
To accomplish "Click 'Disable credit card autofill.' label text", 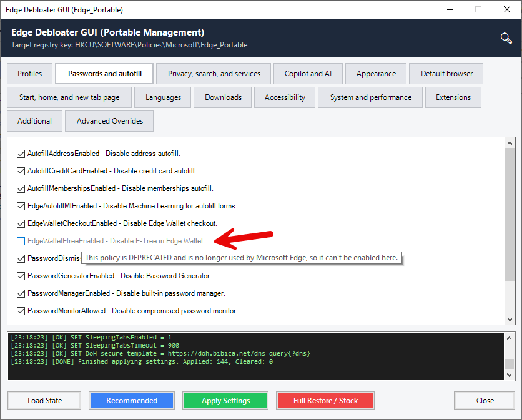I will pyautogui.click(x=155, y=171).
